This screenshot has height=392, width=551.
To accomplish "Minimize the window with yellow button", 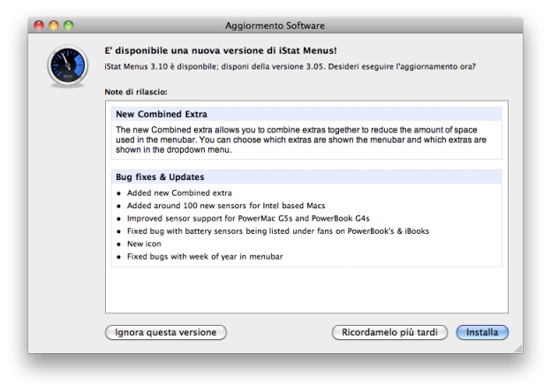I will pos(53,26).
